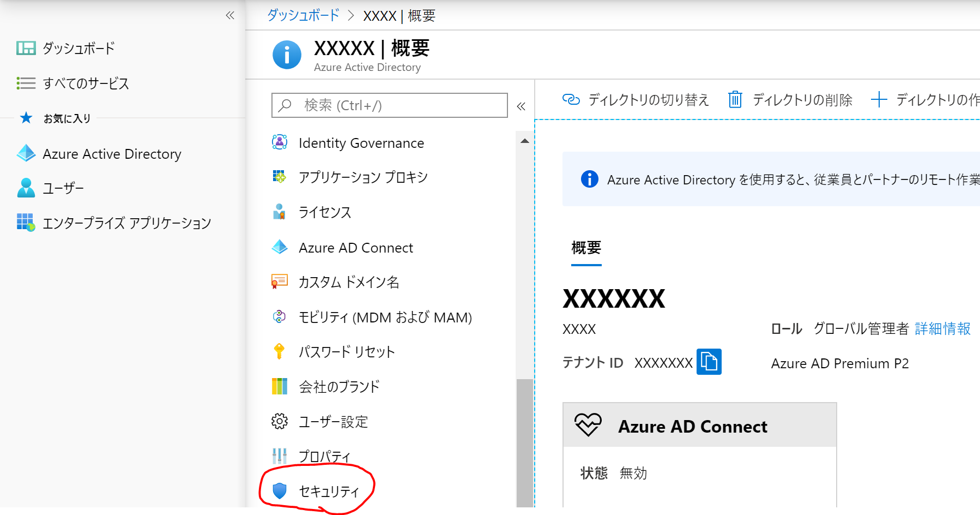Open the 詳細情報 link next to role
The width and height of the screenshot is (980, 515).
pos(943,328)
